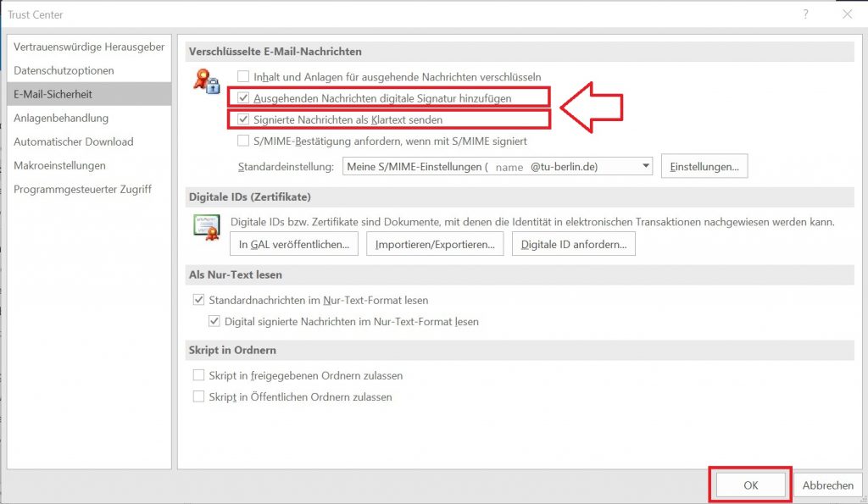Click 'Digitale ID anfordern...' button
The height and width of the screenshot is (504, 868).
(574, 244)
